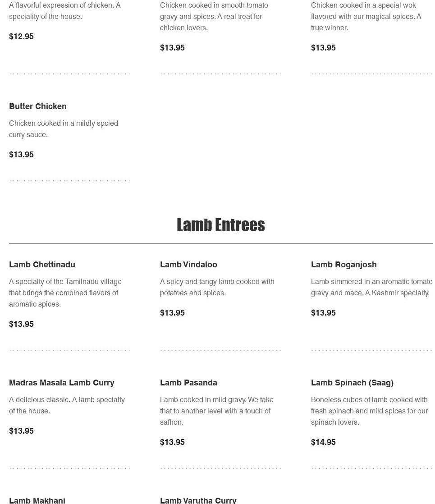Open Lamb Spinach (Saag) item
This screenshot has width=435, height=504.
point(352,383)
